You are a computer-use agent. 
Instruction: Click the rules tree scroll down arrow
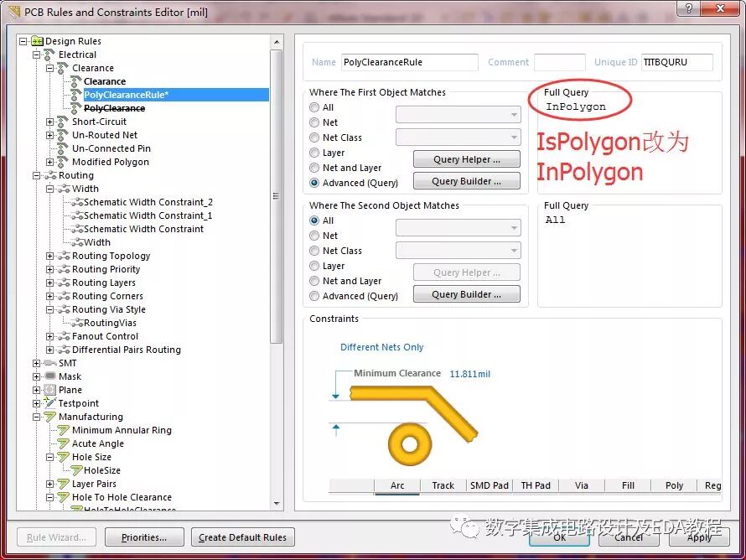(x=277, y=504)
